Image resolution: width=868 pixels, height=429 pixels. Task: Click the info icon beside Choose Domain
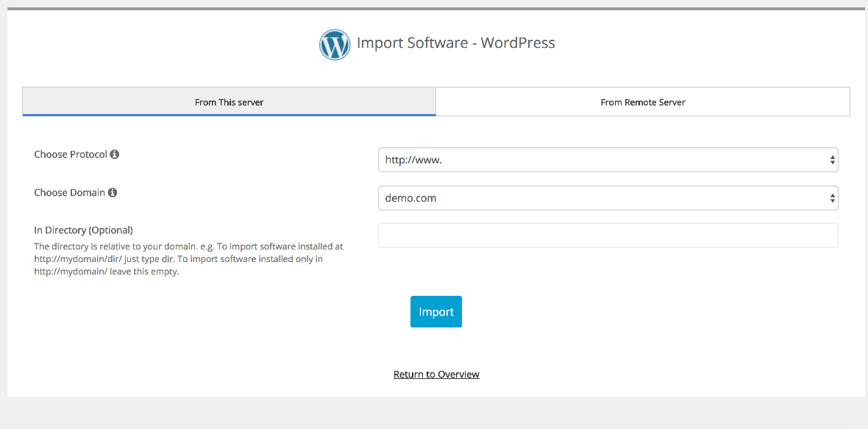point(113,193)
